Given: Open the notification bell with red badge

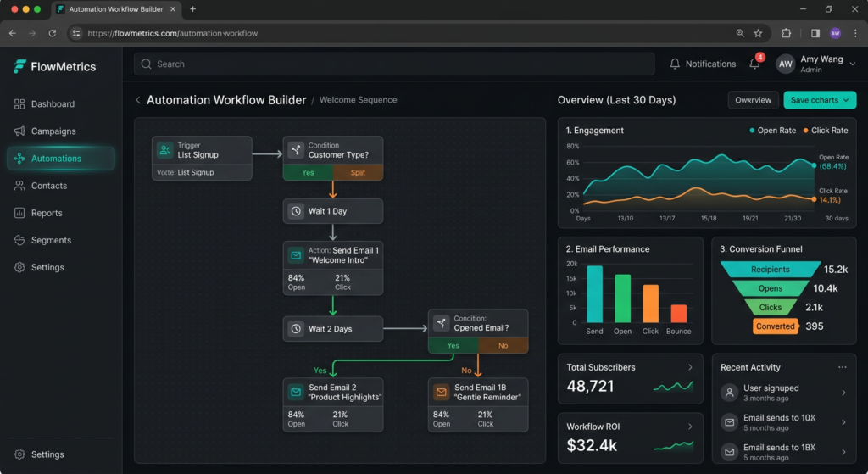Looking at the screenshot, I should coord(754,64).
